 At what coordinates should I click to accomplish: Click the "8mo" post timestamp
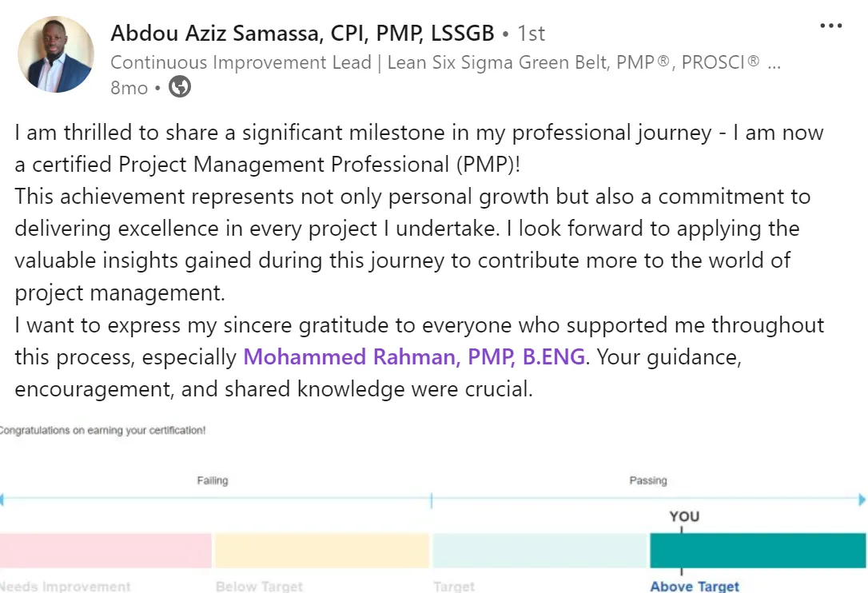point(129,87)
